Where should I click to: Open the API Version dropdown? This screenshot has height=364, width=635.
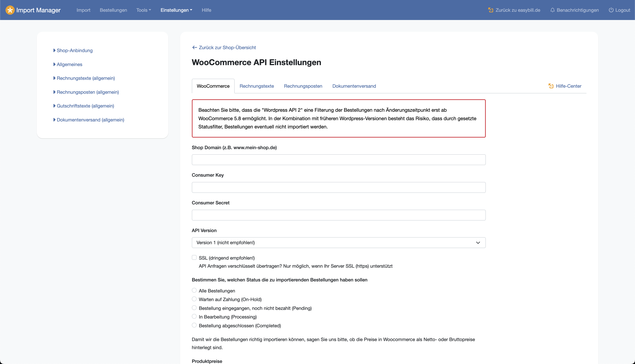(x=338, y=243)
